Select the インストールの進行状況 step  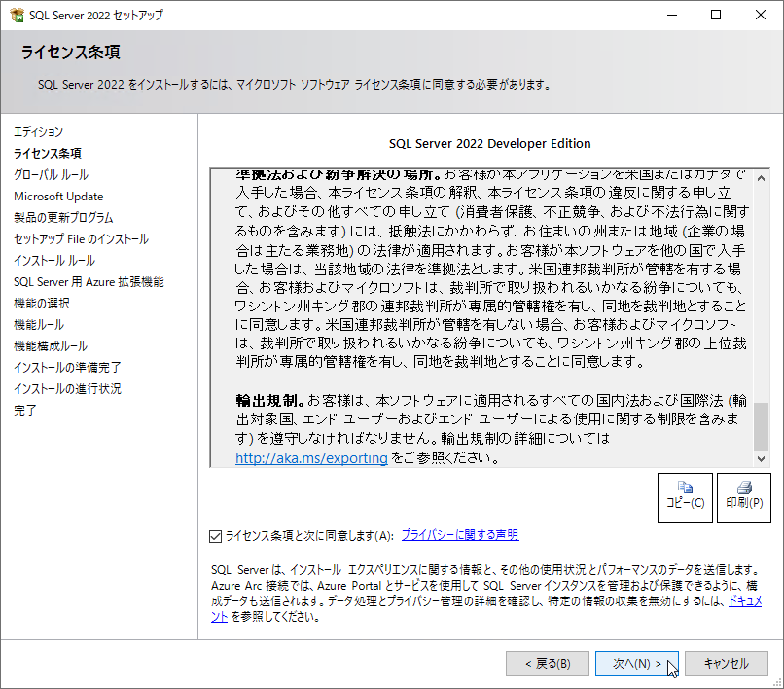[67, 389]
